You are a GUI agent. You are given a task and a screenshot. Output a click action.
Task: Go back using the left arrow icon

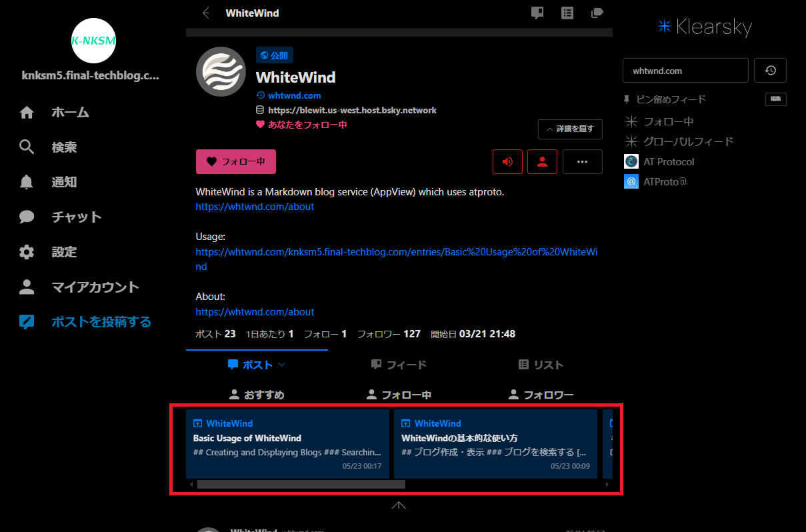[206, 13]
